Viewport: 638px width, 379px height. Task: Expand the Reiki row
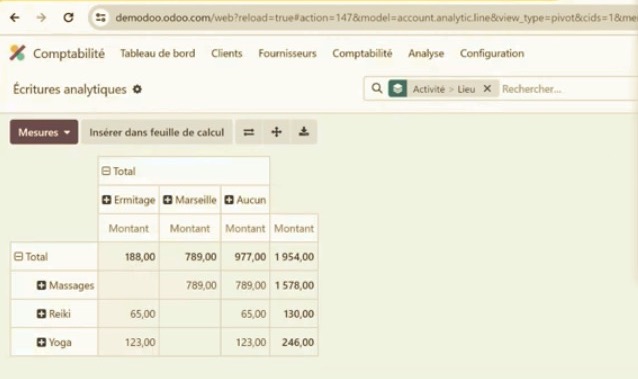pos(53,314)
